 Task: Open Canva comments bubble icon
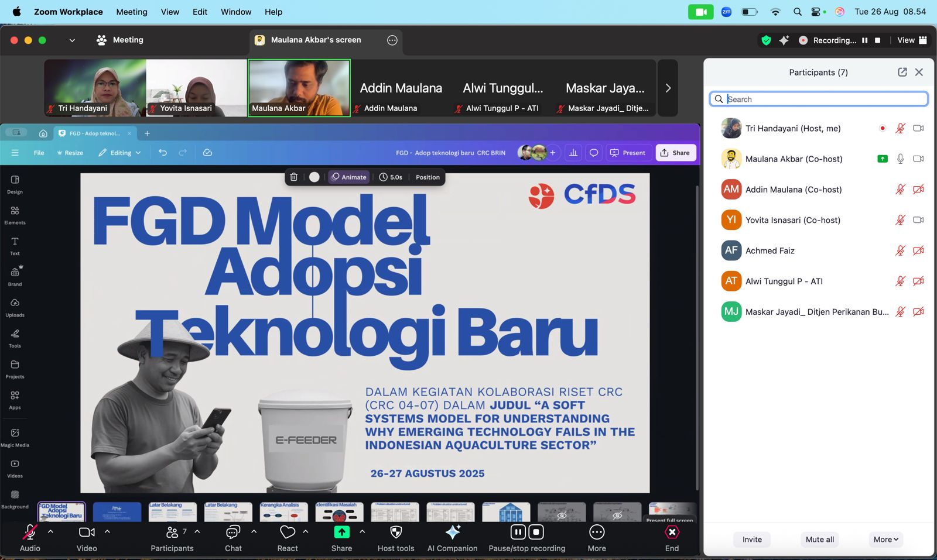tap(594, 153)
